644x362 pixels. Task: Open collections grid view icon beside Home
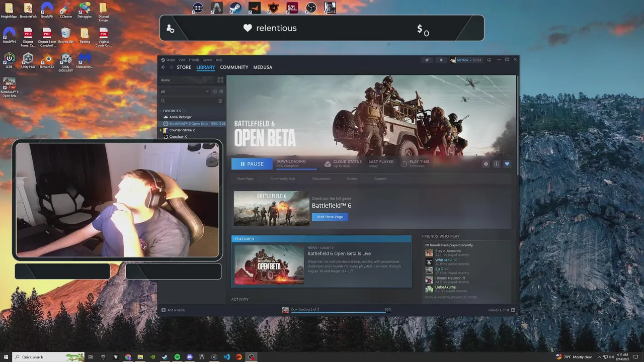tap(220, 80)
